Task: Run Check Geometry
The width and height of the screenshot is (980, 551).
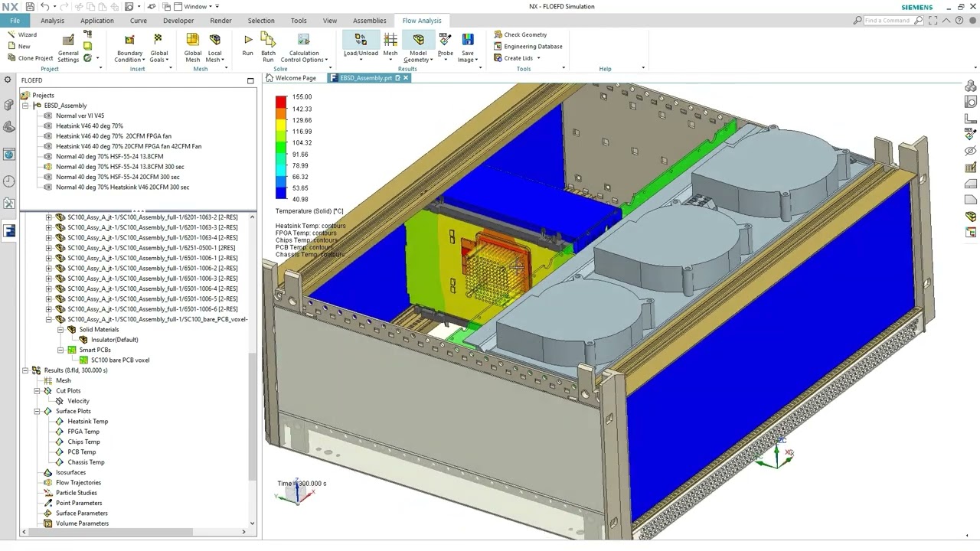Action: click(x=520, y=34)
